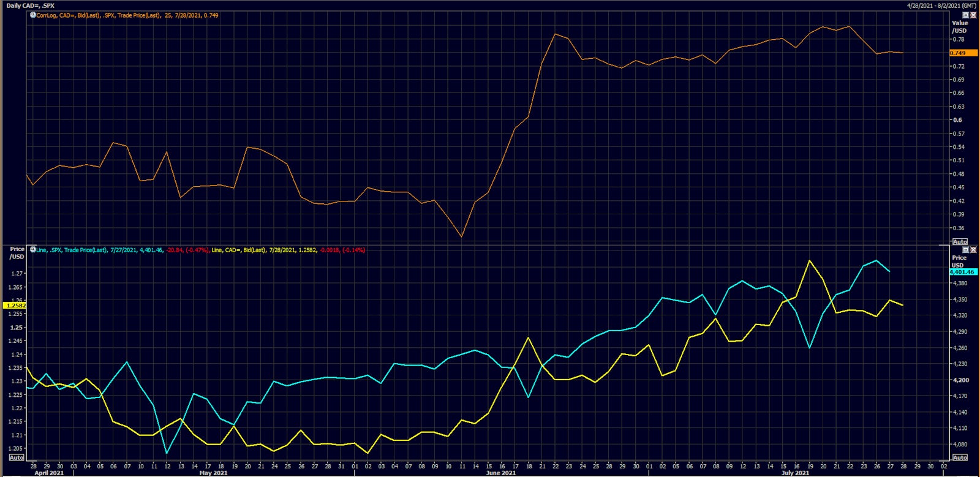The height and width of the screenshot is (477, 980).
Task: Toggle Auto scale on right Price USD axis
Action: click(x=960, y=457)
